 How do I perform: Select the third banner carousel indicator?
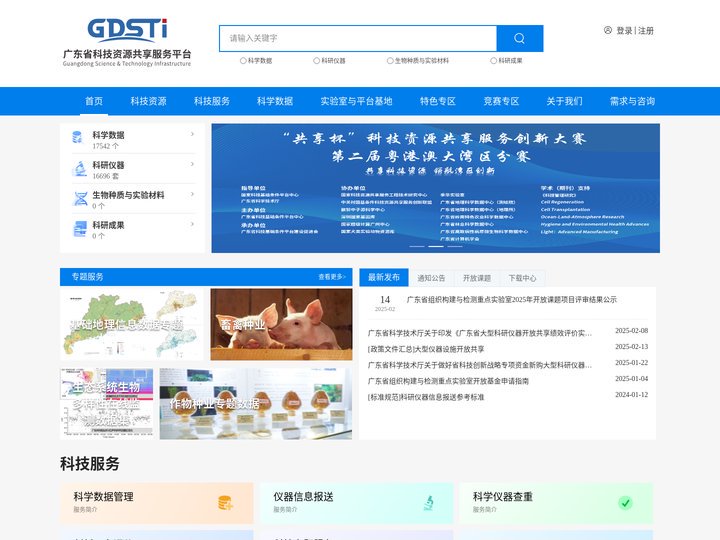click(455, 247)
